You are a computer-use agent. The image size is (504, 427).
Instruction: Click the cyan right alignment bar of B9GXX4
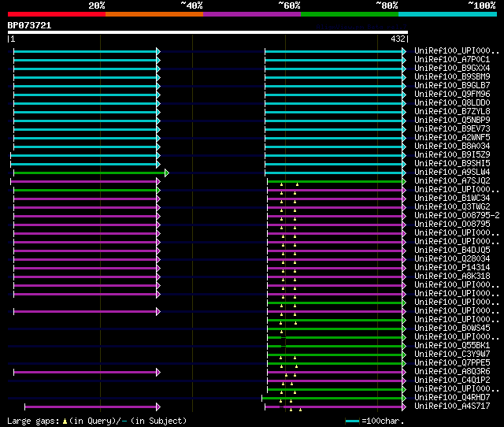(x=334, y=69)
